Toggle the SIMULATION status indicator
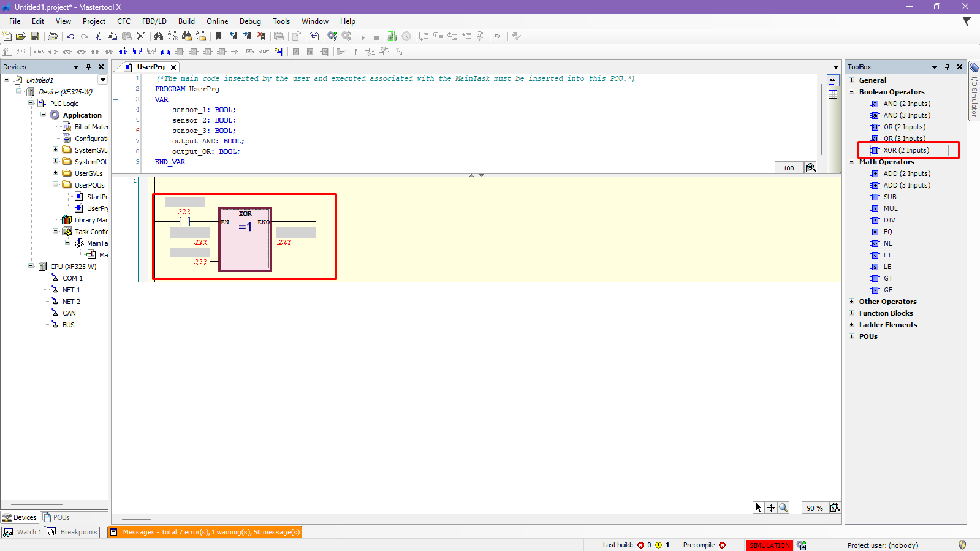The width and height of the screenshot is (980, 551). point(769,545)
